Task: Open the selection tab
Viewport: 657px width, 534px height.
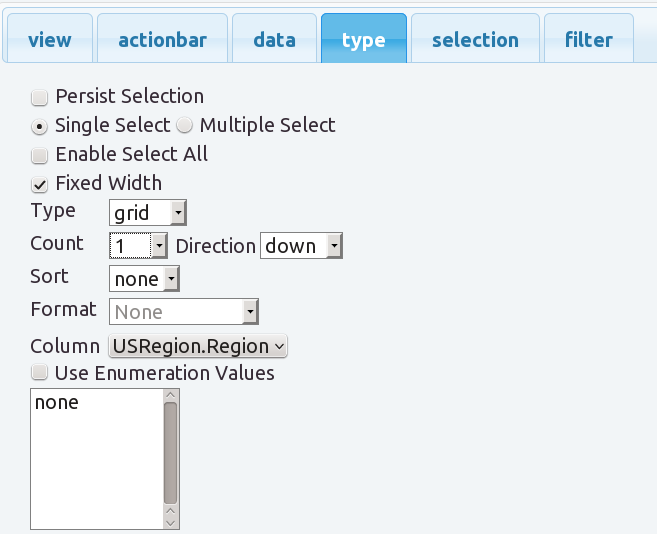Action: 475,40
